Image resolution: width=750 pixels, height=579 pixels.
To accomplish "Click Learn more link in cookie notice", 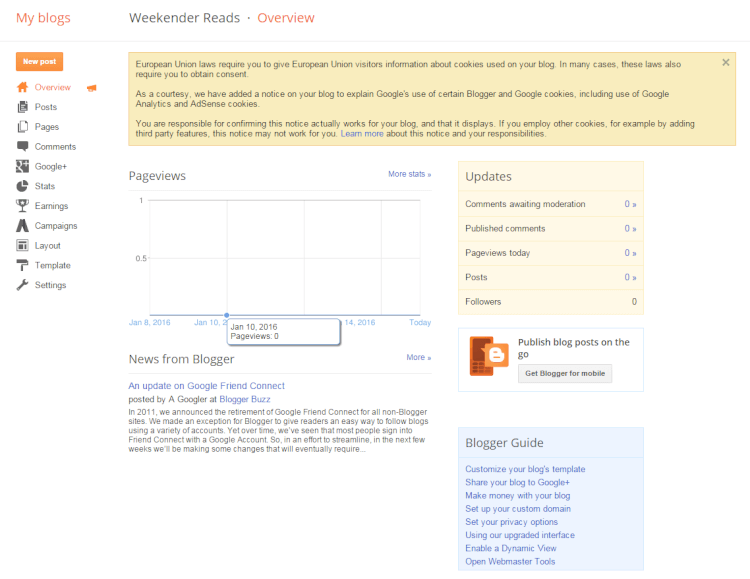I will point(362,134).
